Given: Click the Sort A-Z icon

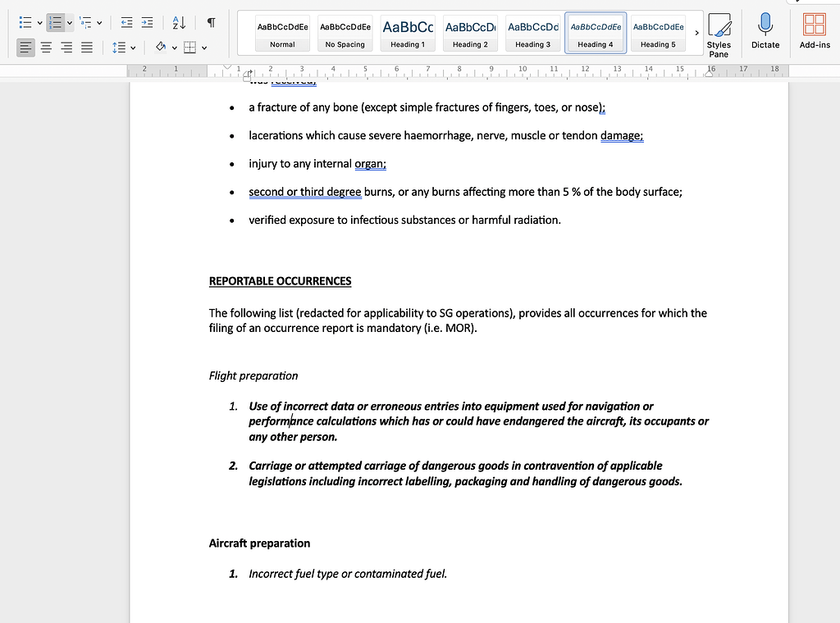Looking at the screenshot, I should point(179,22).
